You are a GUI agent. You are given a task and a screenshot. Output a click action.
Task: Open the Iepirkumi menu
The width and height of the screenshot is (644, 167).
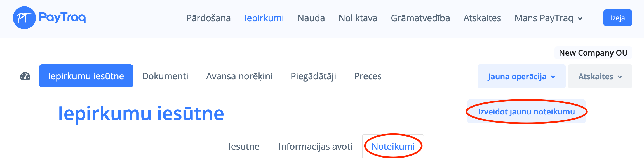264,18
